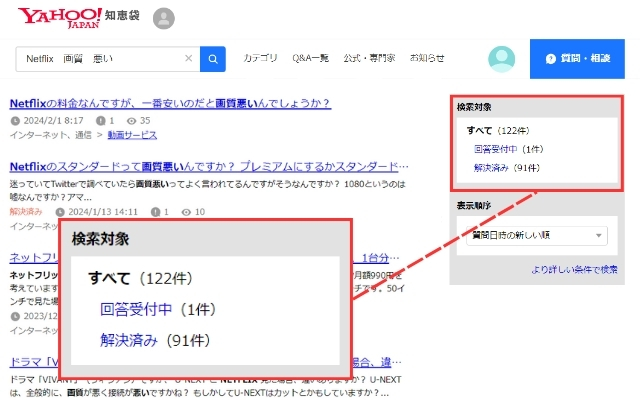Click the gray profile avatar beside the logo

[164, 18]
